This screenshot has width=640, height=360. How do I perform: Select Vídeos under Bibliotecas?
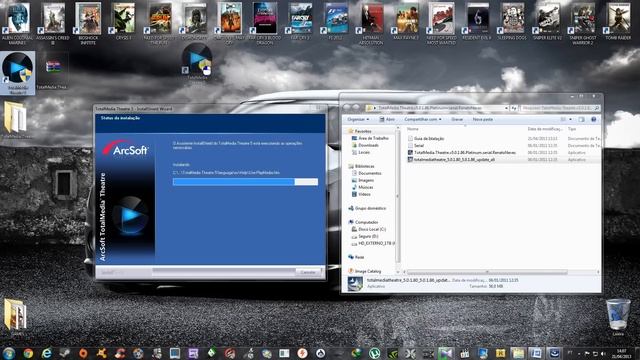(x=361, y=194)
